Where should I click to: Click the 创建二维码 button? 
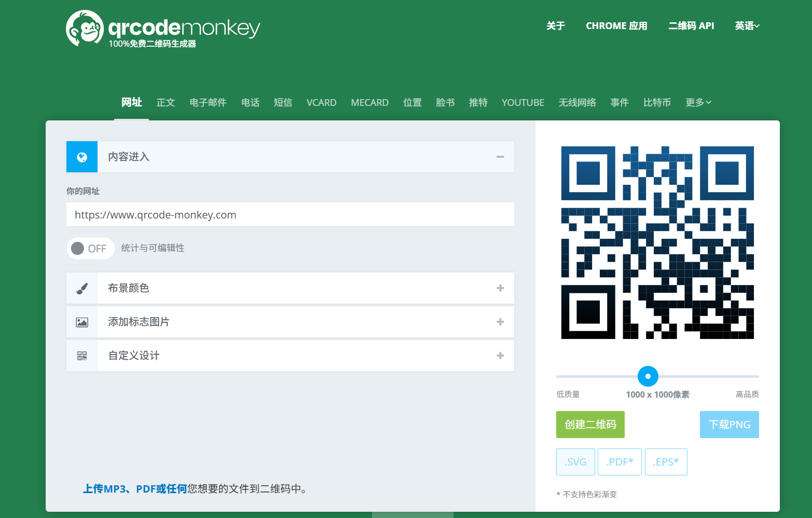pos(590,425)
